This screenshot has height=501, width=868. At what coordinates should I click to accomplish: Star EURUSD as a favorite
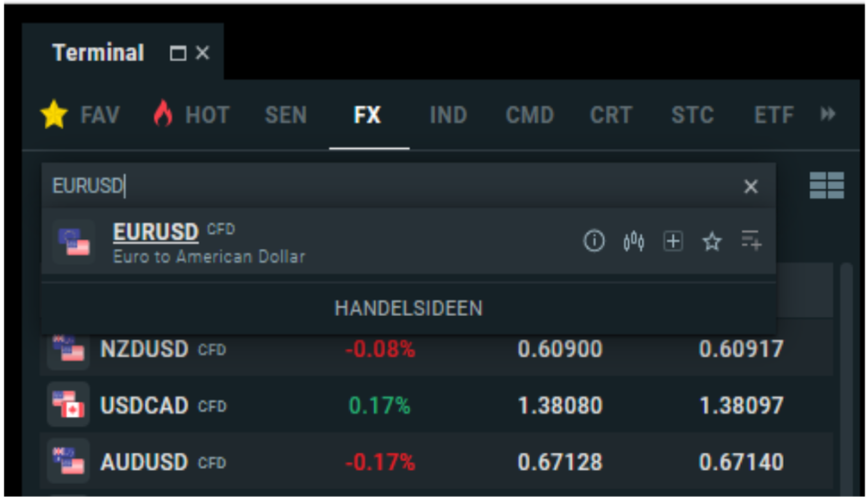(x=712, y=242)
